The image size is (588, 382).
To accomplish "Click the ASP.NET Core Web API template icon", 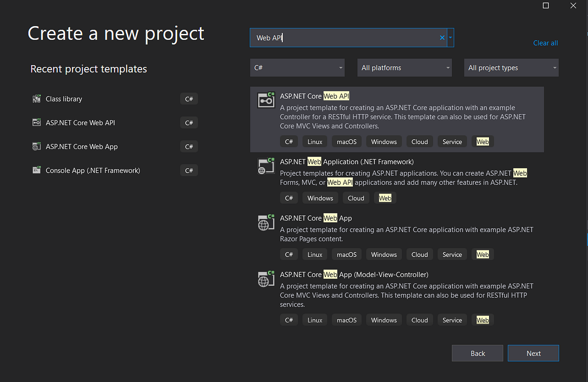I will [x=266, y=99].
